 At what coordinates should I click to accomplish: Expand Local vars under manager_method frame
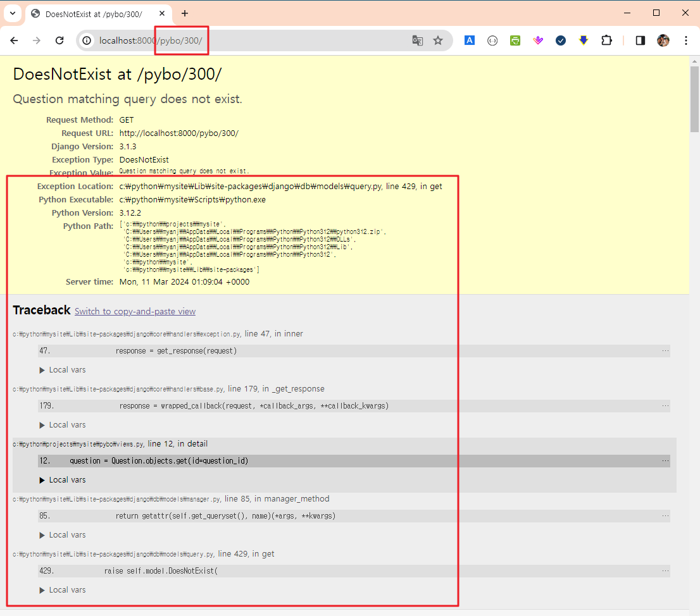click(63, 535)
